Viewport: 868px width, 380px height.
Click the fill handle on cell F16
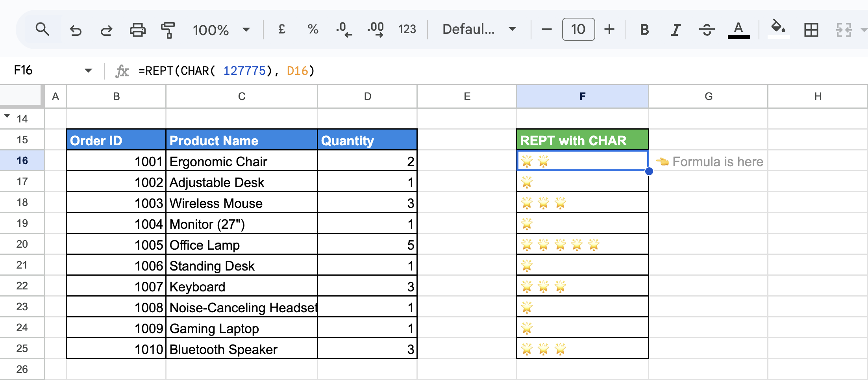pyautogui.click(x=649, y=171)
